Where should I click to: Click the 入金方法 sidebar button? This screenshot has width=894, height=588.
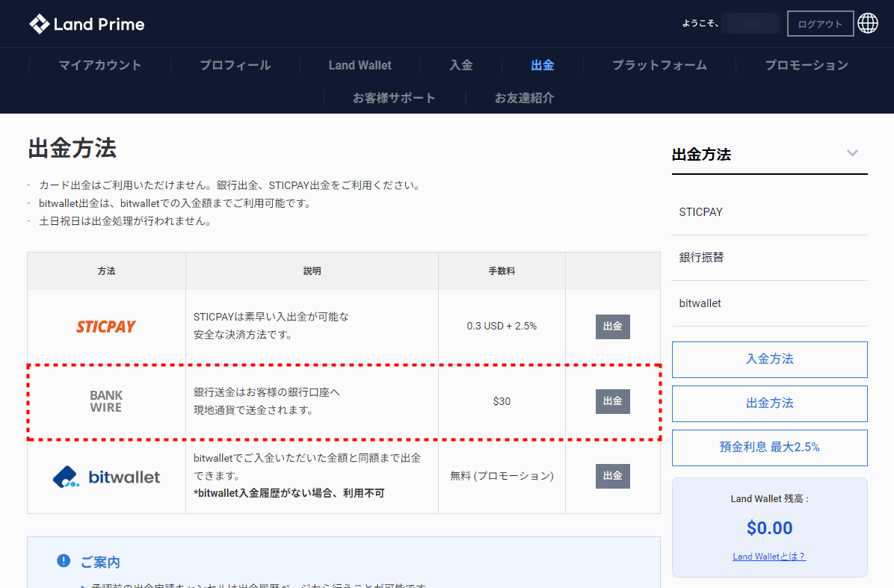pyautogui.click(x=770, y=359)
